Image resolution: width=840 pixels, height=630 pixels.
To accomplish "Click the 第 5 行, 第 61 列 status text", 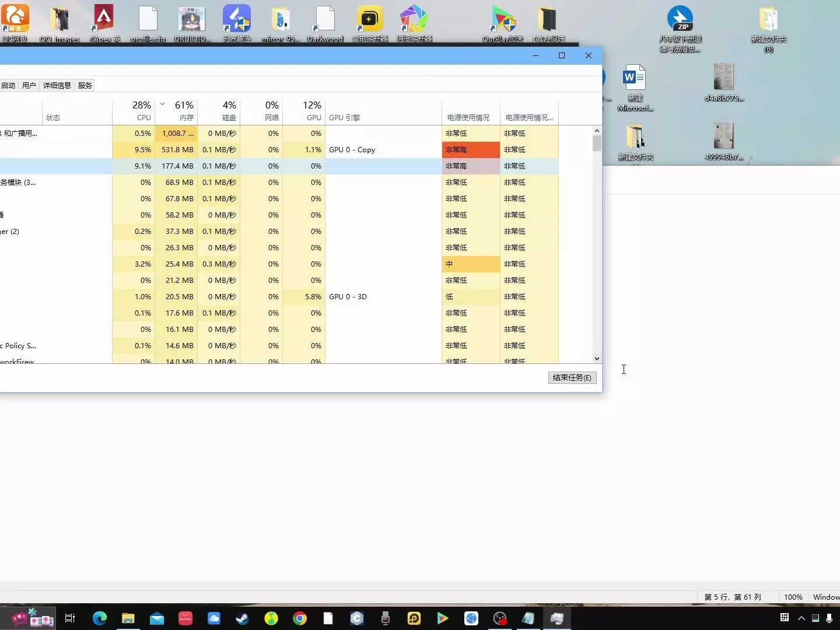I will click(x=733, y=597).
